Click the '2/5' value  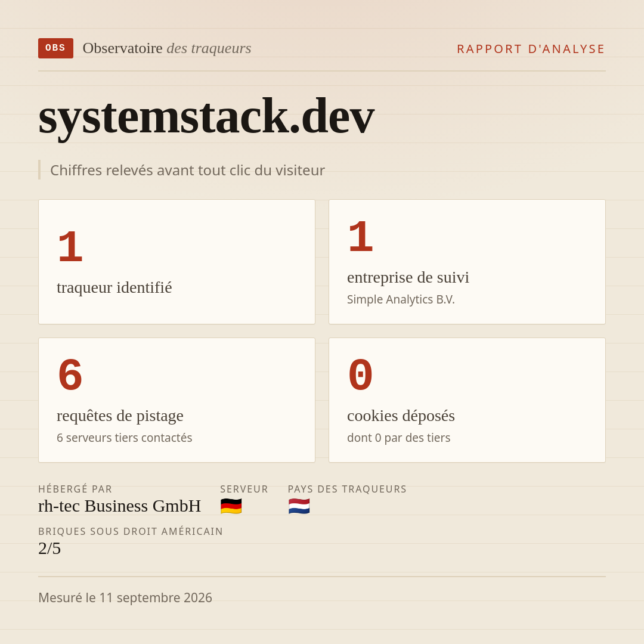(49, 549)
